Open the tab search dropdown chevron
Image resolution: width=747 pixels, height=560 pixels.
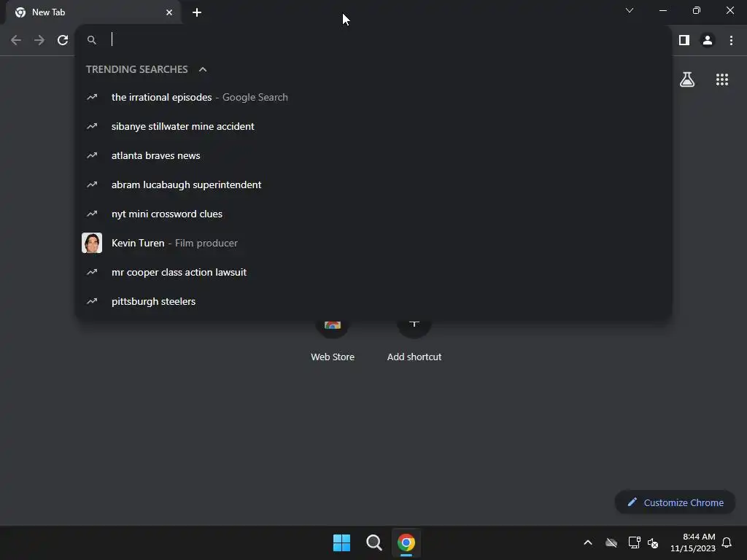pos(630,10)
